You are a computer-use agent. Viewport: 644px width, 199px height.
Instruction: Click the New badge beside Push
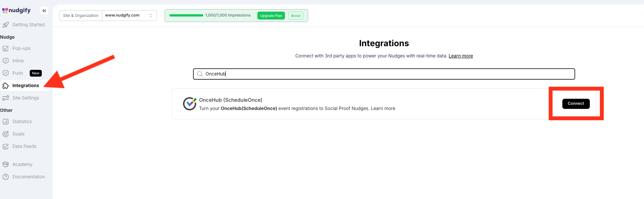coord(36,73)
